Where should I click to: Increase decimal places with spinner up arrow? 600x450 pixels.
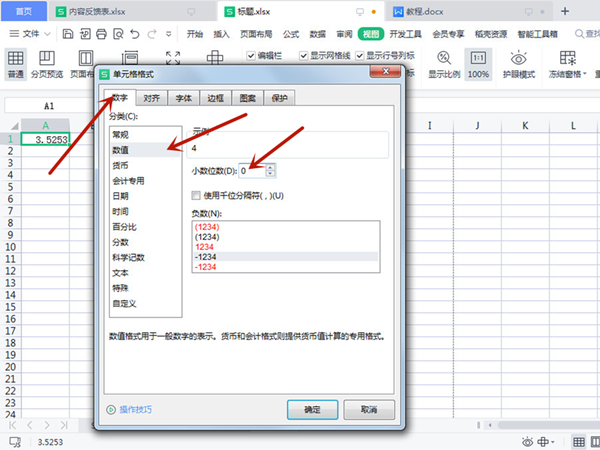(270, 167)
